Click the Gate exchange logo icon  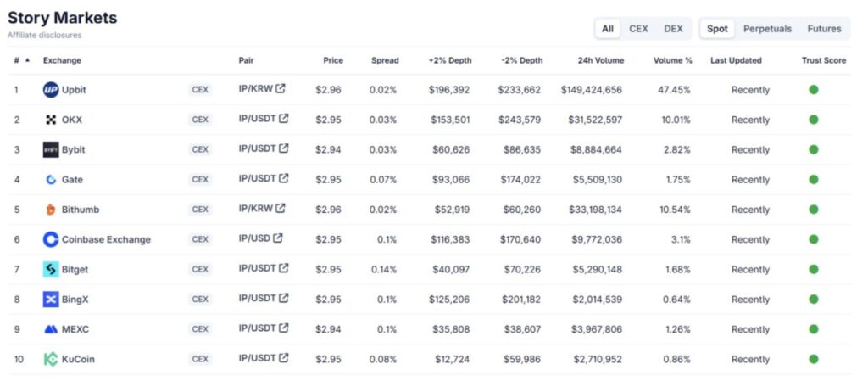(x=51, y=180)
